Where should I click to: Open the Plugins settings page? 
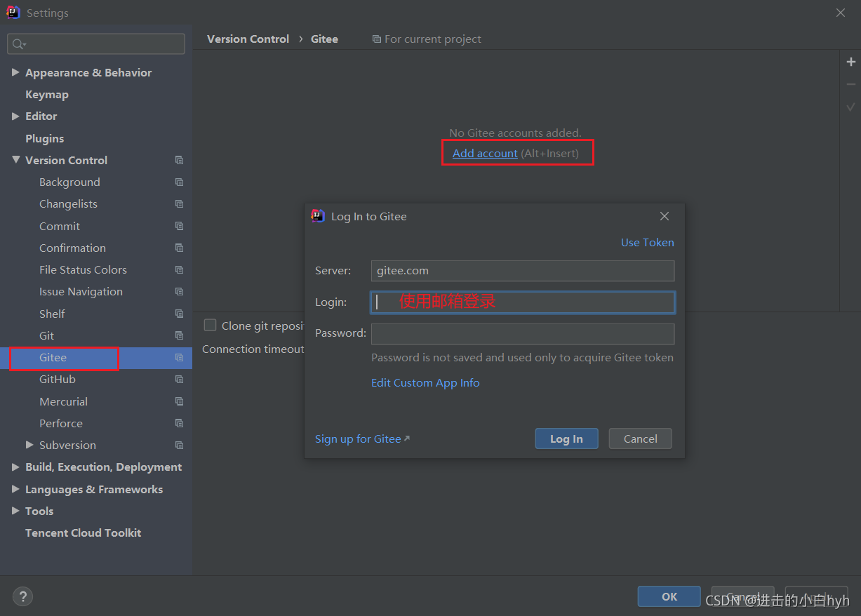45,138
